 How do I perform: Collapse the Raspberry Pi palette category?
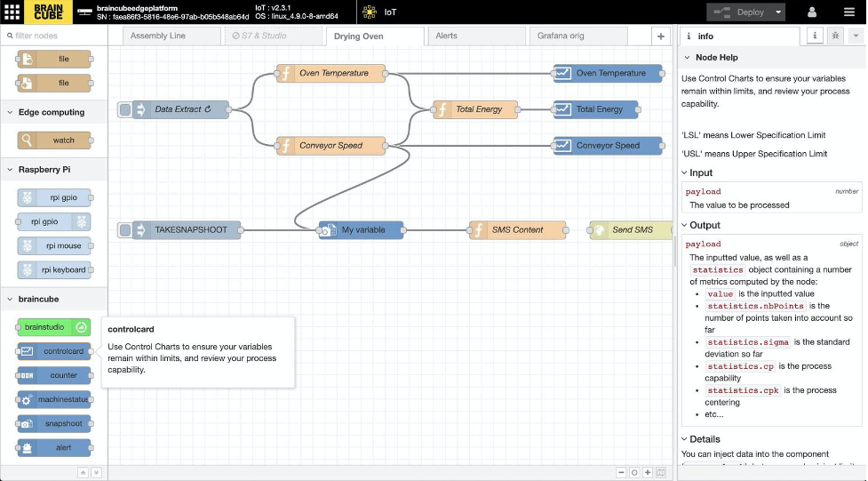pyautogui.click(x=10, y=169)
